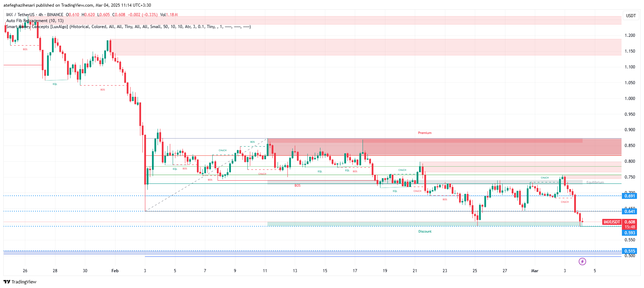Click the 17 date on time axis
This screenshot has height=288, width=644.
(x=355, y=271)
